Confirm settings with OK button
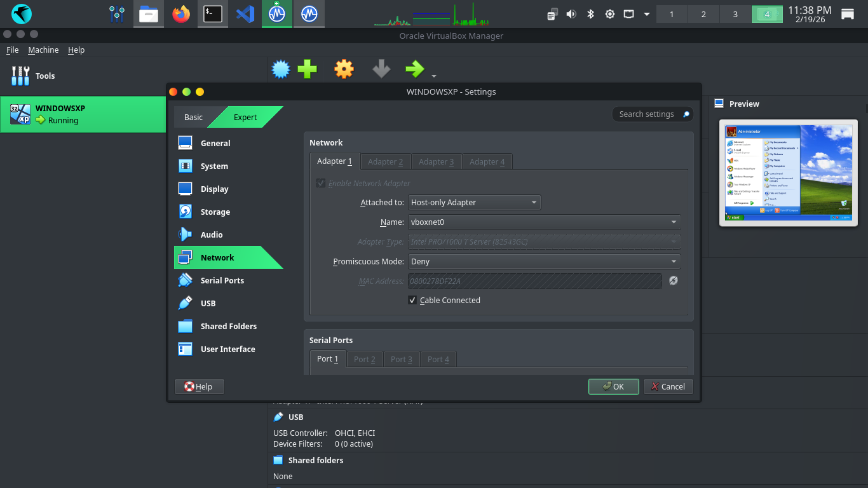The image size is (868, 488). click(613, 386)
